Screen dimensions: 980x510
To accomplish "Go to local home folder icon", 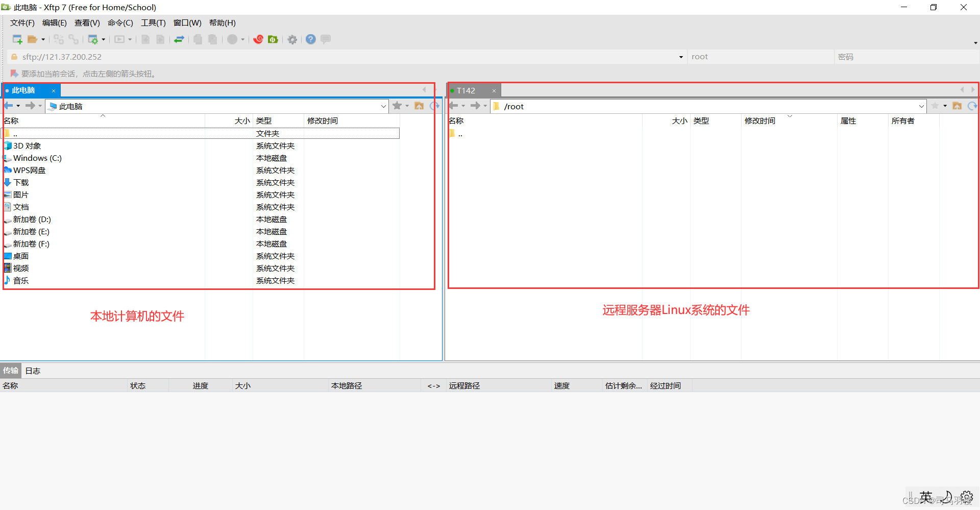I will (419, 106).
